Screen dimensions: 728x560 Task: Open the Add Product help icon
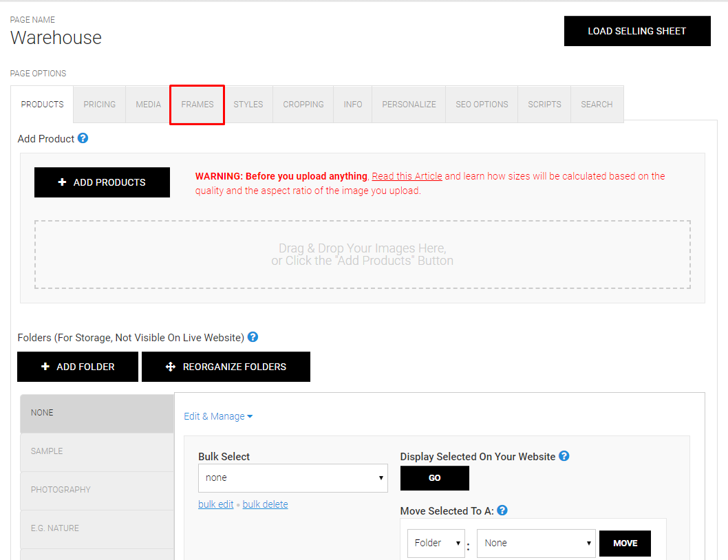coord(83,138)
